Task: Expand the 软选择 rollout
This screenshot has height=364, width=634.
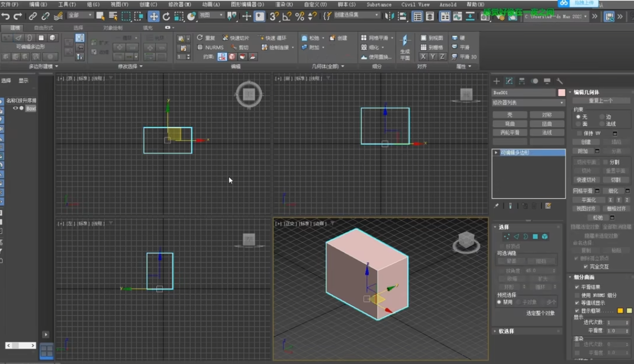Action: point(506,331)
